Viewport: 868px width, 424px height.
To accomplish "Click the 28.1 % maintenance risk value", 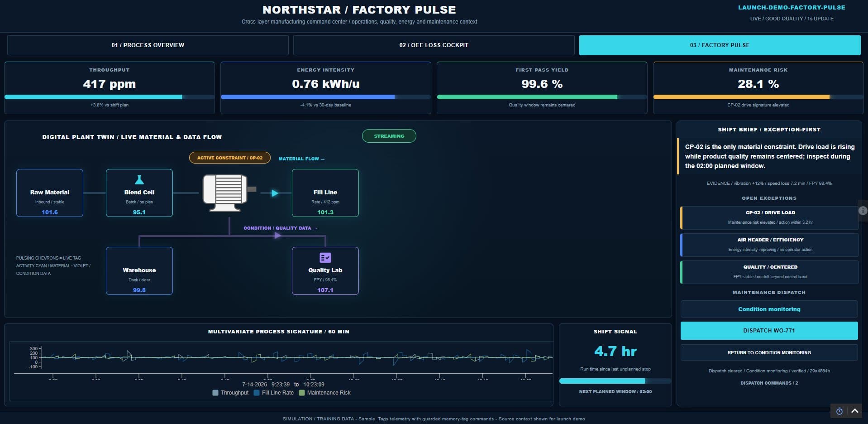I will [x=758, y=84].
